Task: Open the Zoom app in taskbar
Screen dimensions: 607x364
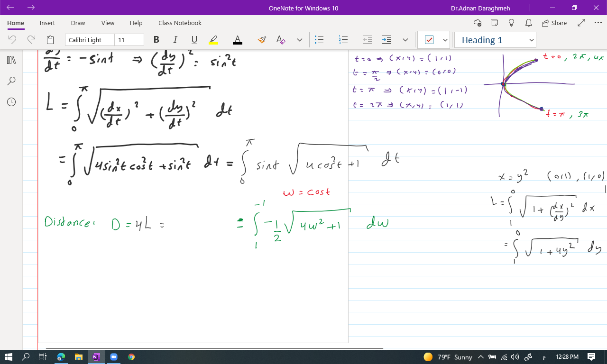Action: [114, 357]
